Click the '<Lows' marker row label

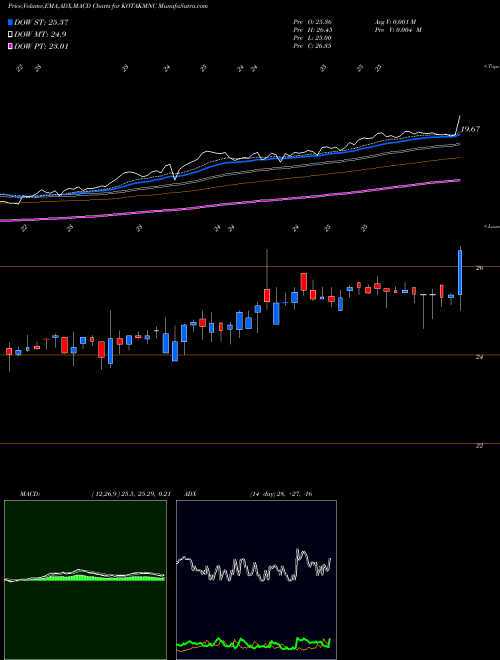pyautogui.click(x=492, y=226)
